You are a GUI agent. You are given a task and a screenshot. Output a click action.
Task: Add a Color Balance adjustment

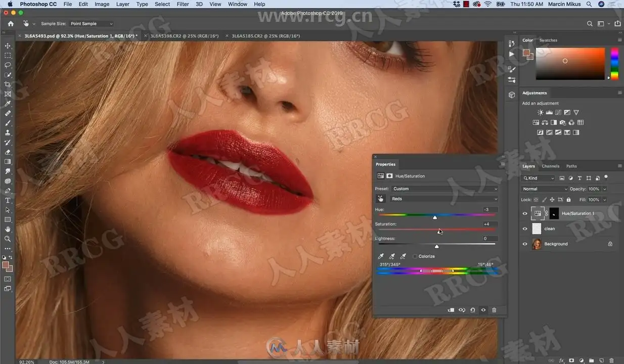click(545, 122)
